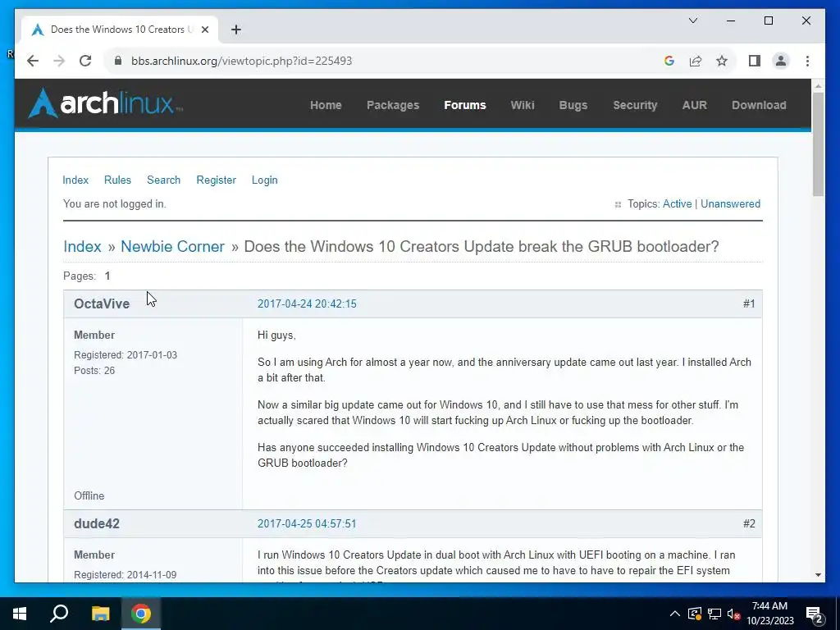Open a new tab with plus icon
The width and height of the screenshot is (840, 630).
(x=236, y=30)
